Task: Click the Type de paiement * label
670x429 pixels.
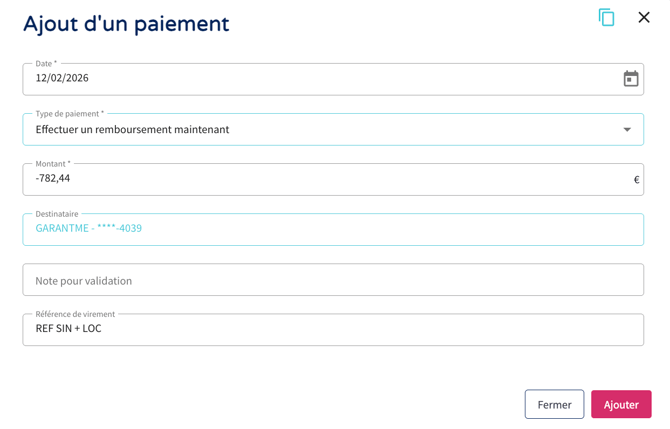Action: click(x=69, y=114)
